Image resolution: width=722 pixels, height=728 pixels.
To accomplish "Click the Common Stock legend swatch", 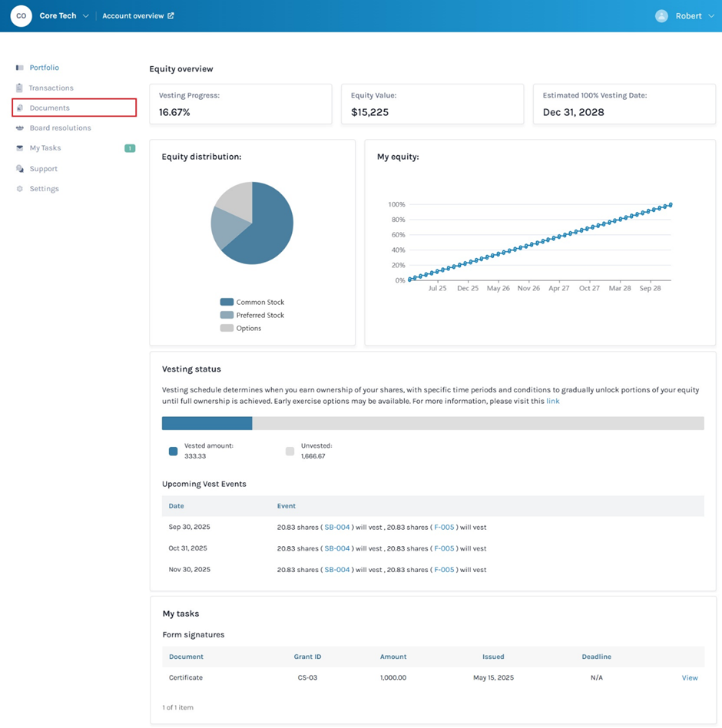I will coord(227,303).
